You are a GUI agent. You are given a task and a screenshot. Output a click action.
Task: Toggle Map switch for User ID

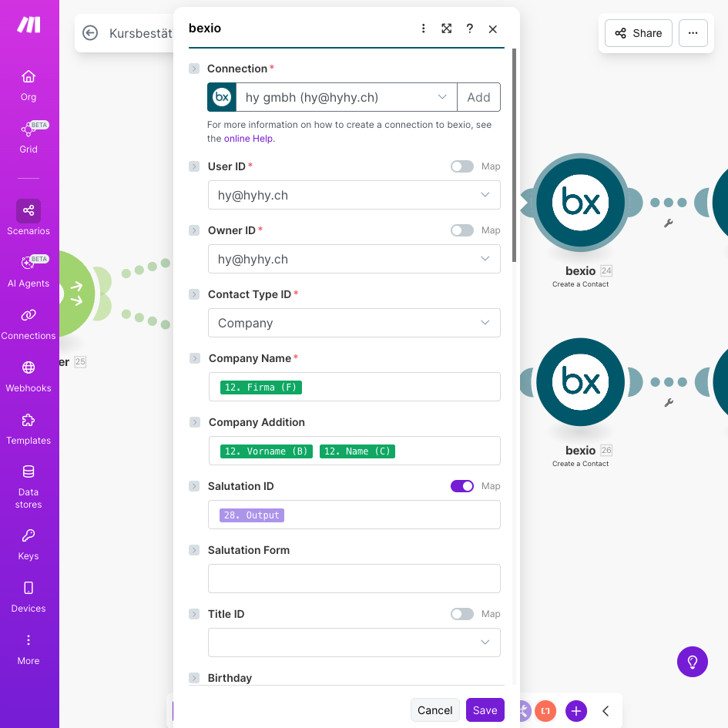coord(462,166)
